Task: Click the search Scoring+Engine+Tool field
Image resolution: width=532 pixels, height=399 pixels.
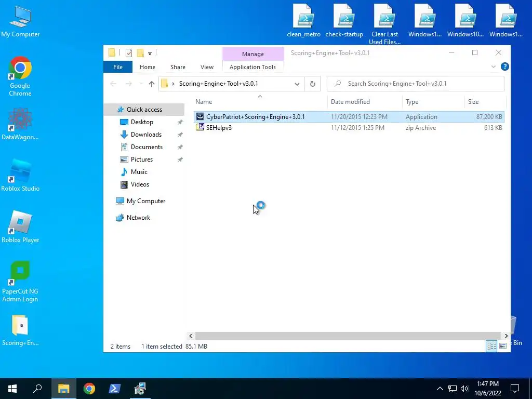Action: pyautogui.click(x=415, y=84)
